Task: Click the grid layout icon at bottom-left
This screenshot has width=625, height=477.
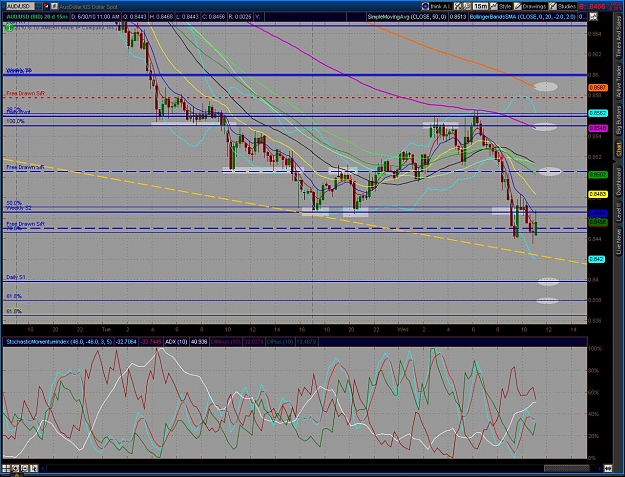Action: [x=6, y=468]
